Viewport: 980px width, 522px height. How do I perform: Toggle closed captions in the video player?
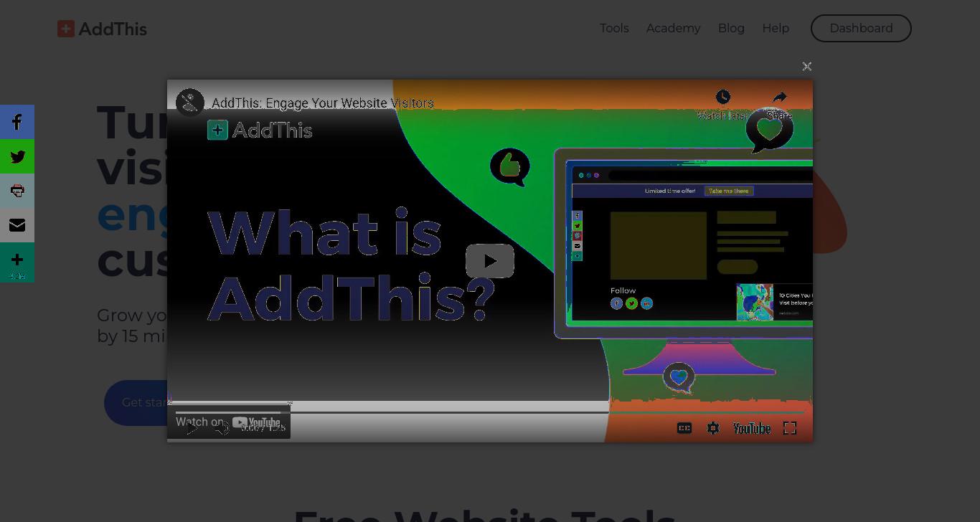[x=684, y=428]
